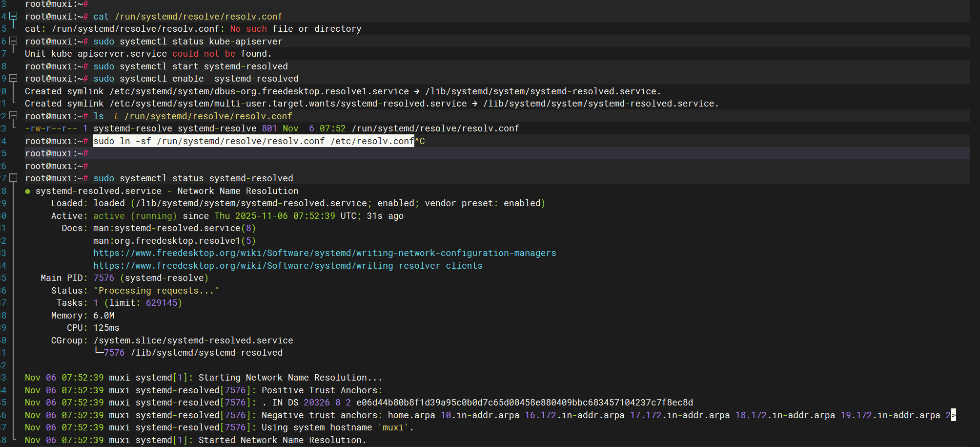Click the 'sudo systemctl start systemd-resolved' command
Viewport: 980px width, 447px height.
coord(190,66)
